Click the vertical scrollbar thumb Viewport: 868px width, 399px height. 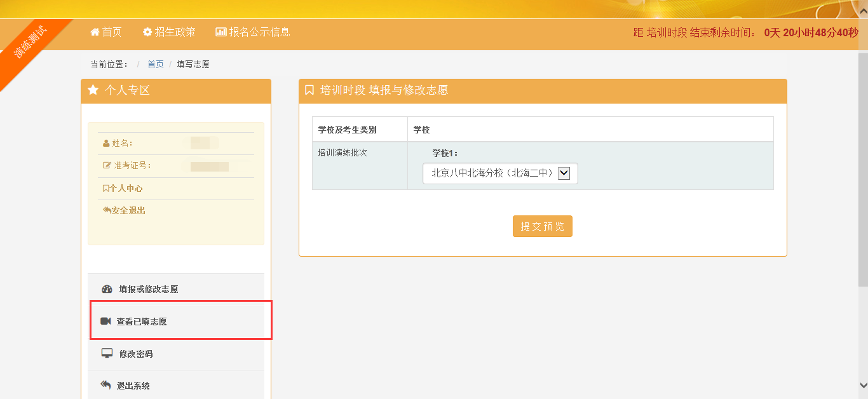pyautogui.click(x=862, y=165)
